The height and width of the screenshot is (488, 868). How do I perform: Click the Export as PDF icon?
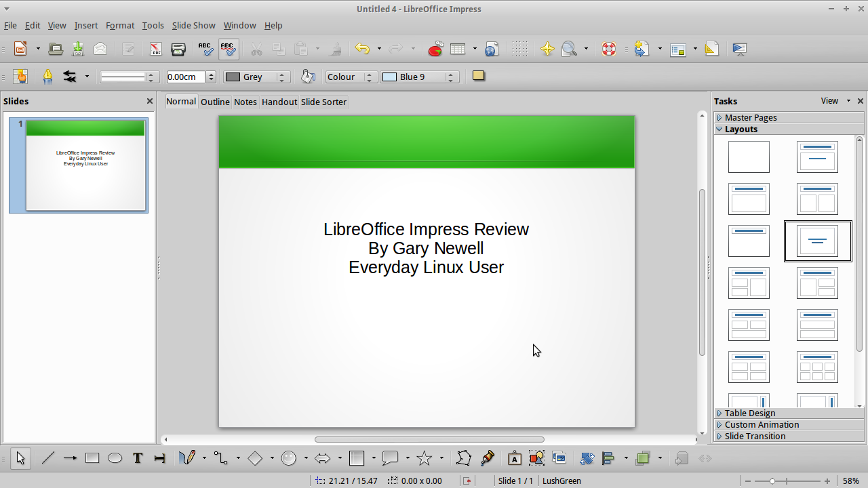[x=156, y=49]
